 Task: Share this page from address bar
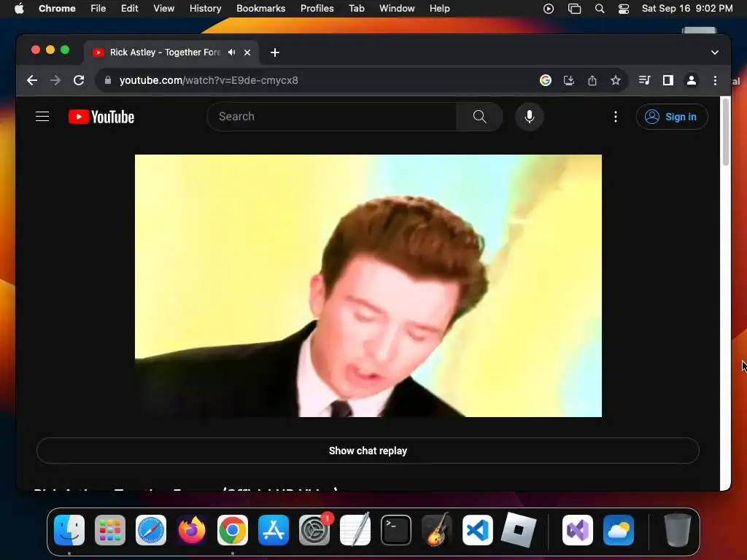[592, 80]
